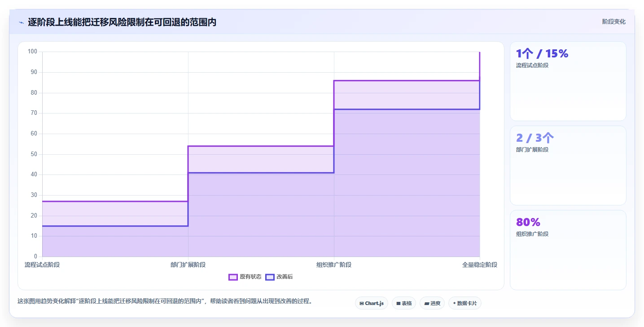The width and height of the screenshot is (644, 327).
Task: Click the 部门扩展阶段 x-axis label
Action: point(188,265)
